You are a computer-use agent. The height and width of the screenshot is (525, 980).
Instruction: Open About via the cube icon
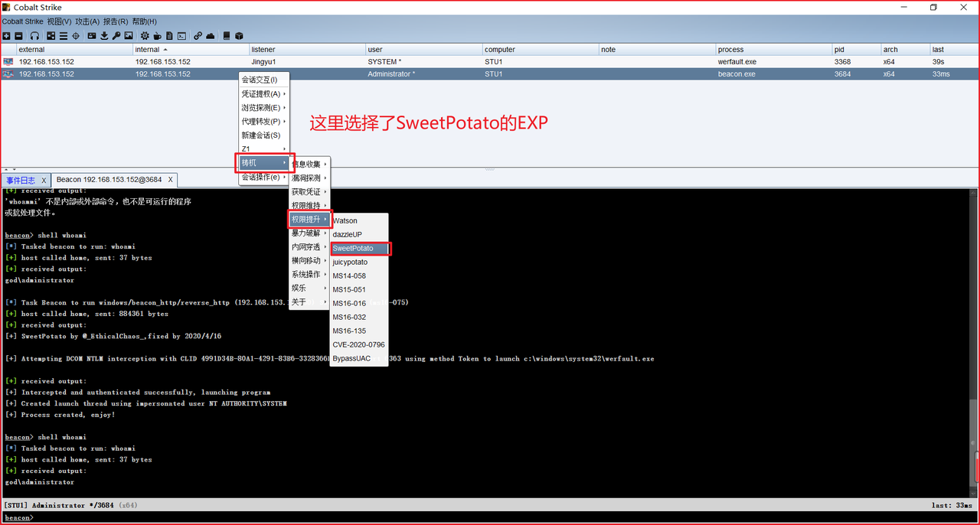239,36
